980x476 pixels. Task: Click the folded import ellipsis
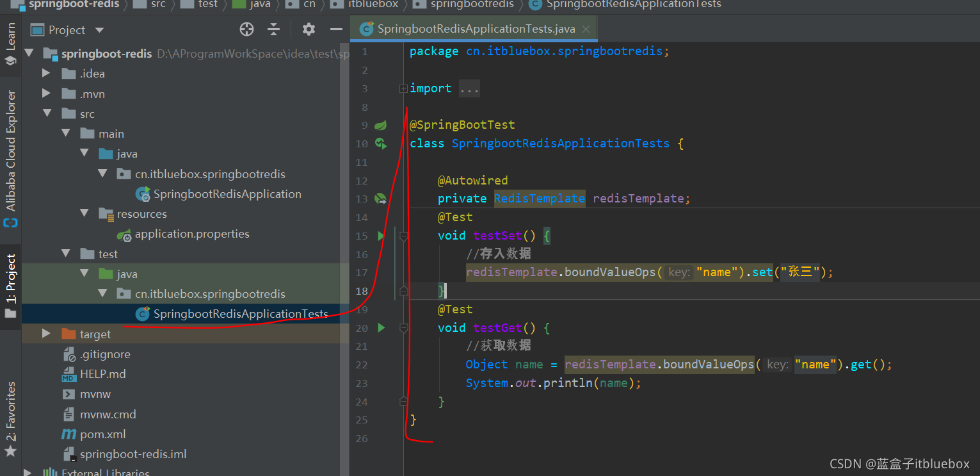point(469,88)
